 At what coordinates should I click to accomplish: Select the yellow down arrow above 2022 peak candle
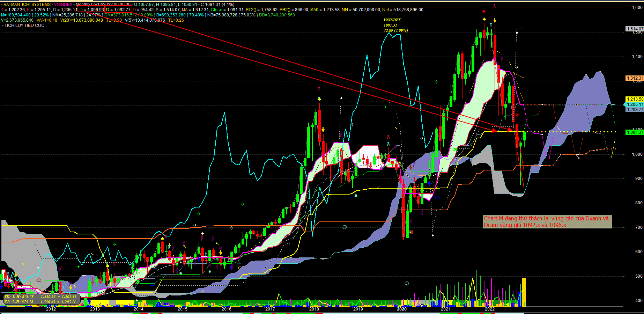tap(495, 20)
